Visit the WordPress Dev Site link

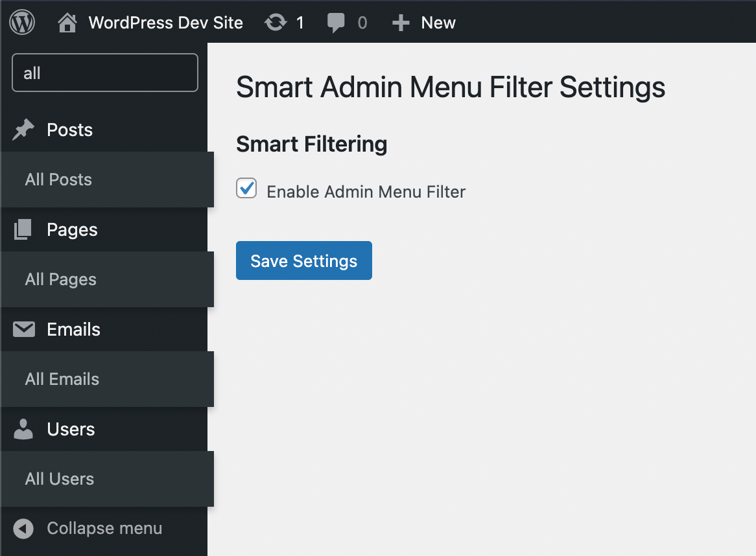point(165,23)
